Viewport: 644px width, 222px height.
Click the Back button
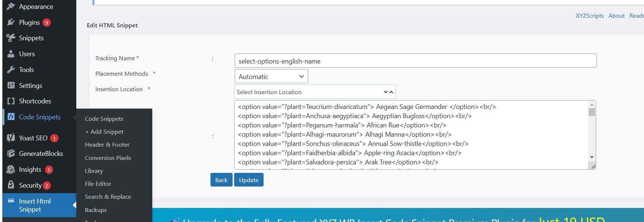coord(221,180)
